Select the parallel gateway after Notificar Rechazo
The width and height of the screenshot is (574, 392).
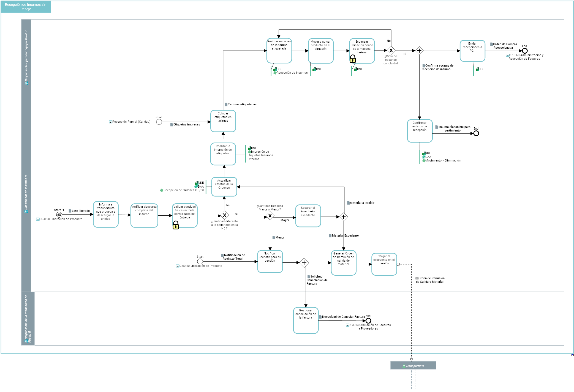tap(304, 263)
